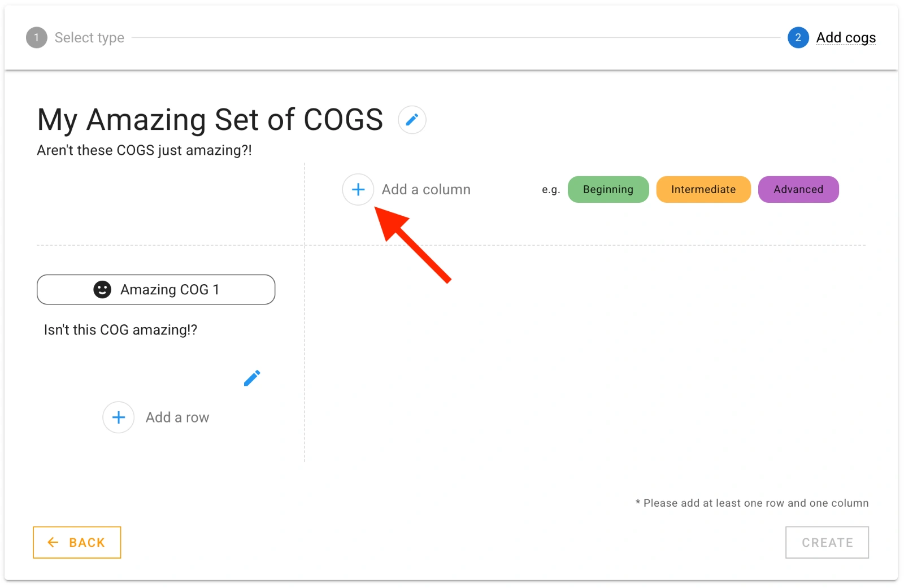The height and width of the screenshot is (588, 904).
Task: Click the Add a row label
Action: (177, 417)
